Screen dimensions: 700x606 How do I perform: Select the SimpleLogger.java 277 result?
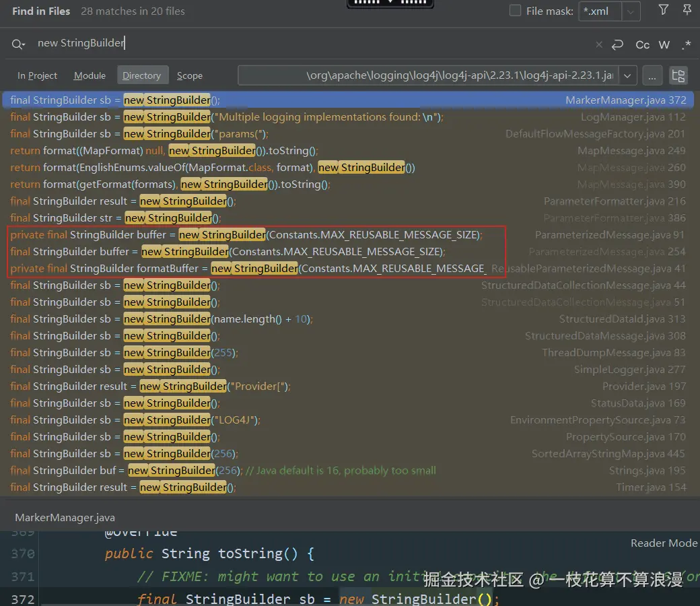[x=348, y=370]
